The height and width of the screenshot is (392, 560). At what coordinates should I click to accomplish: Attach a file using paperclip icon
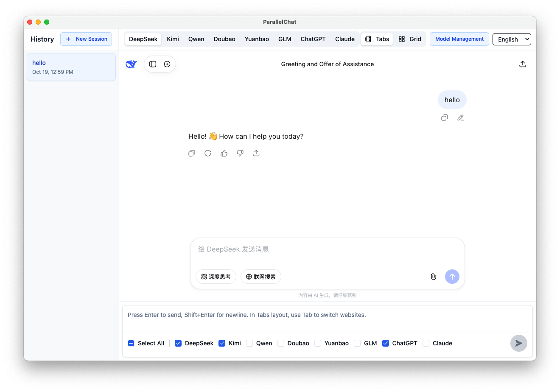(434, 277)
